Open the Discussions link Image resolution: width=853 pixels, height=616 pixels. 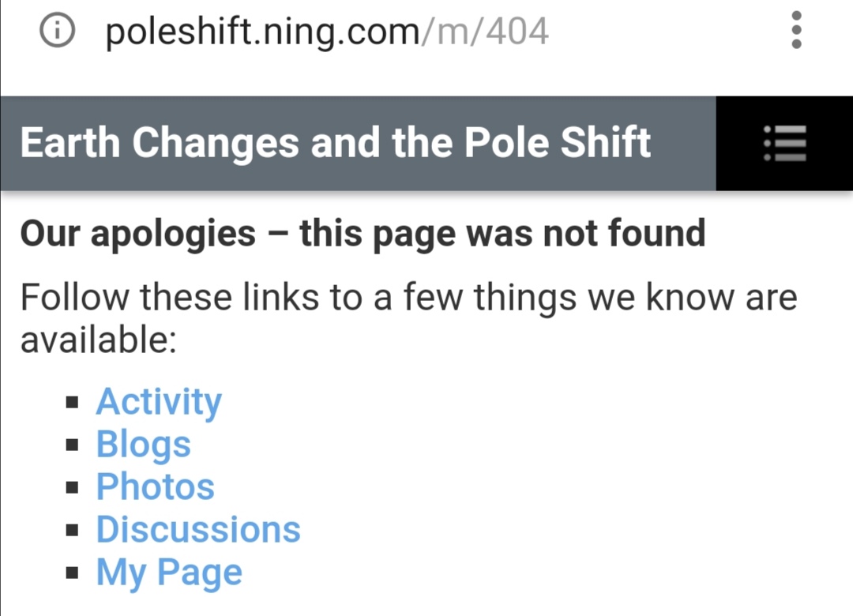[x=198, y=529]
